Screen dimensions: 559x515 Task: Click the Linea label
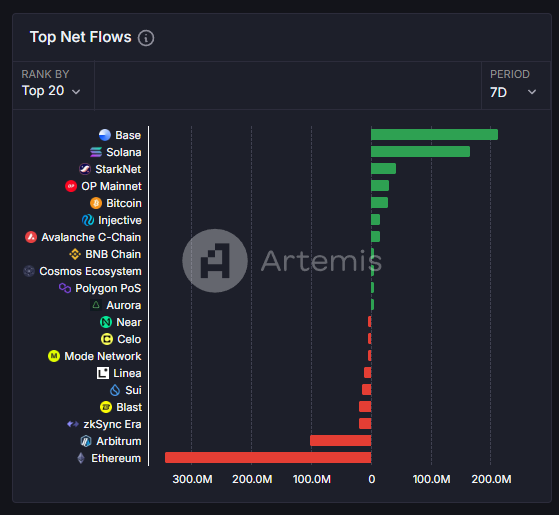[127, 373]
